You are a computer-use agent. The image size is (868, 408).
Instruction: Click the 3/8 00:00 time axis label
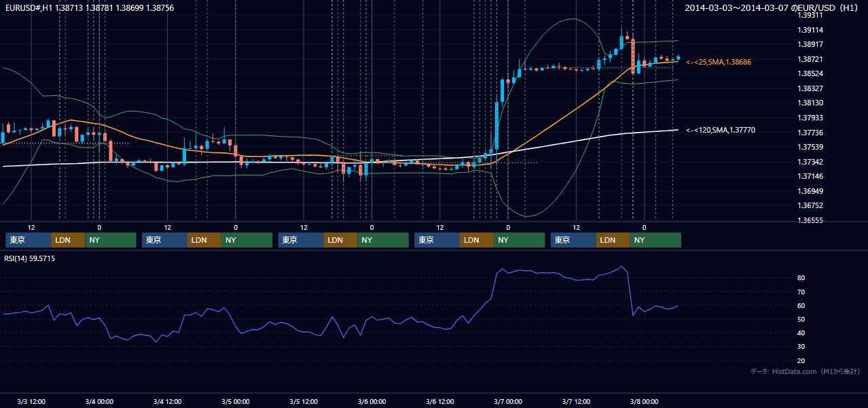coord(645,402)
